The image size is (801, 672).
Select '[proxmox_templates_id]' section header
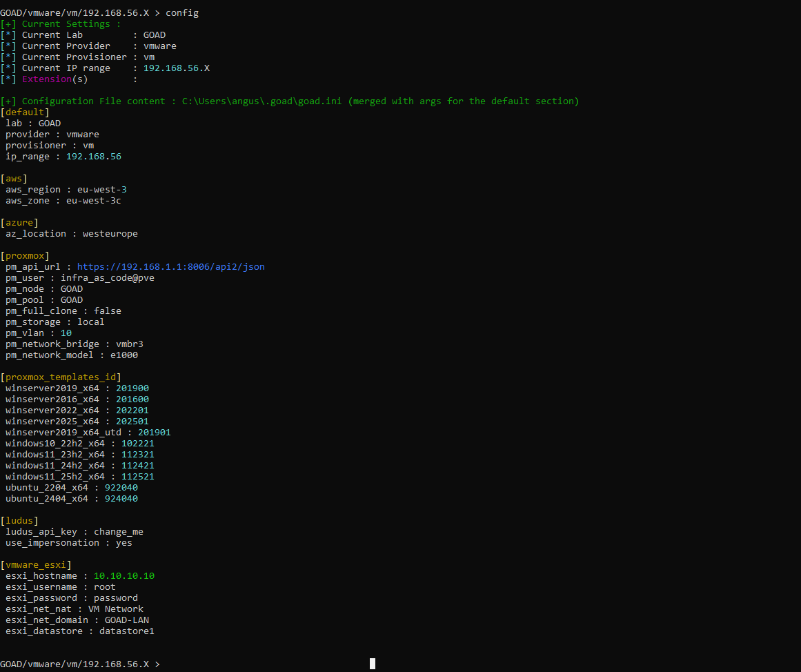click(61, 377)
